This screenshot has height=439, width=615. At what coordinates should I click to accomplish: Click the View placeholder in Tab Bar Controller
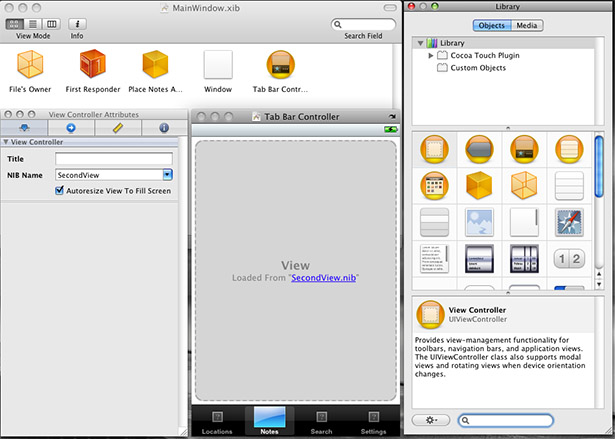tap(296, 271)
